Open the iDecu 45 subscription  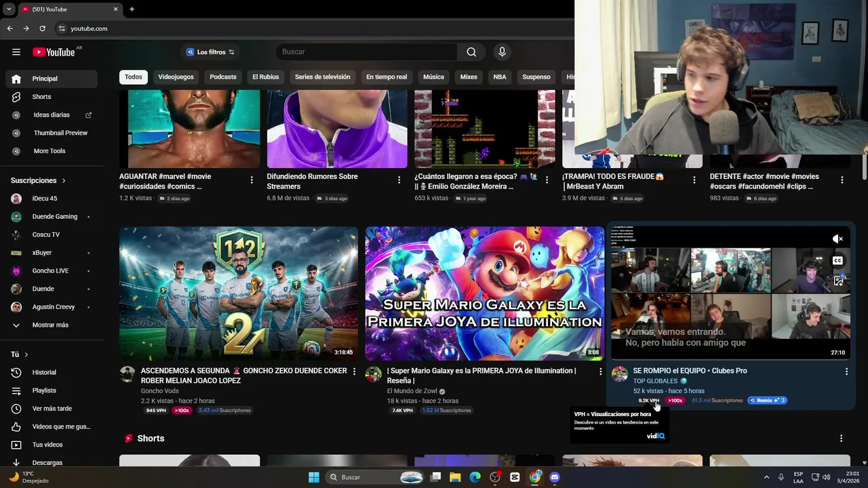click(x=52, y=199)
